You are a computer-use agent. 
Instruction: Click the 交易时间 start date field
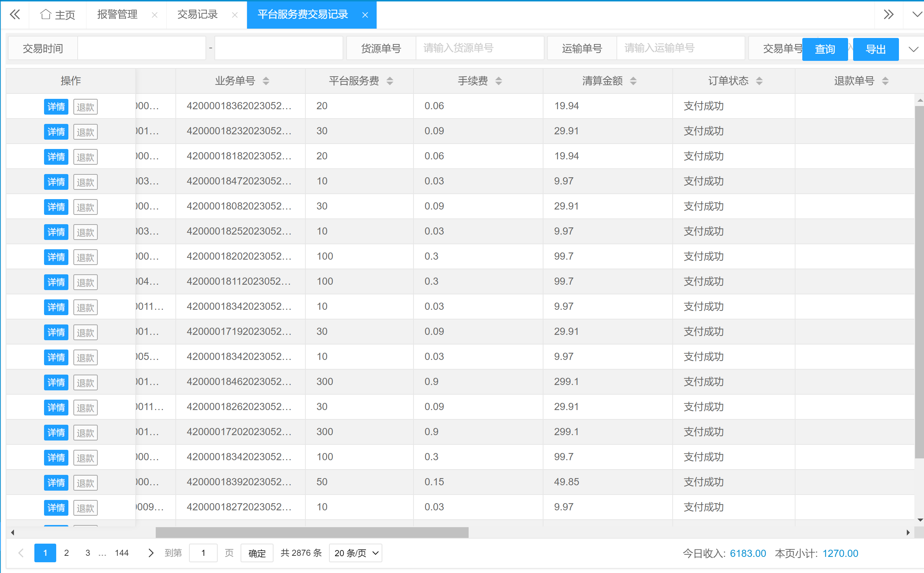click(142, 48)
